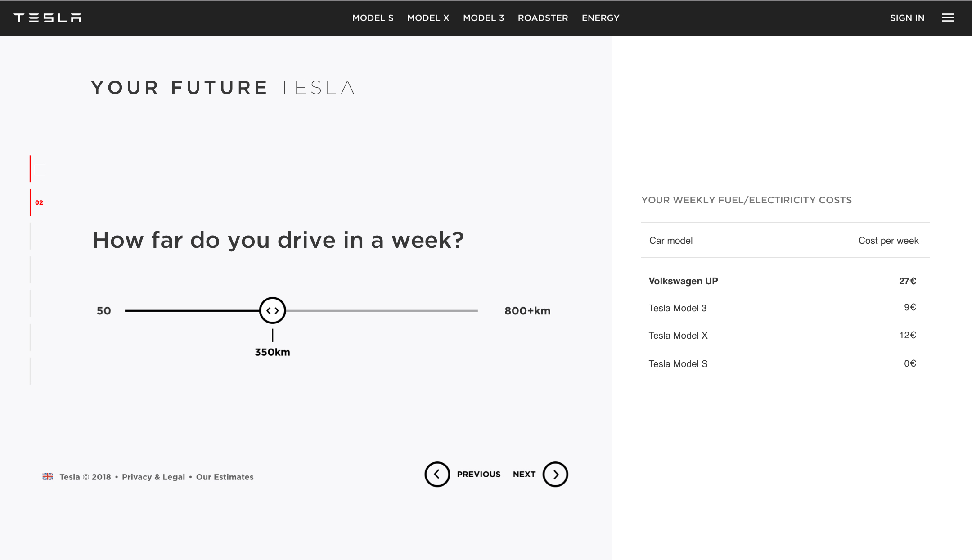
Task: Click the next arrow circle icon
Action: point(555,474)
